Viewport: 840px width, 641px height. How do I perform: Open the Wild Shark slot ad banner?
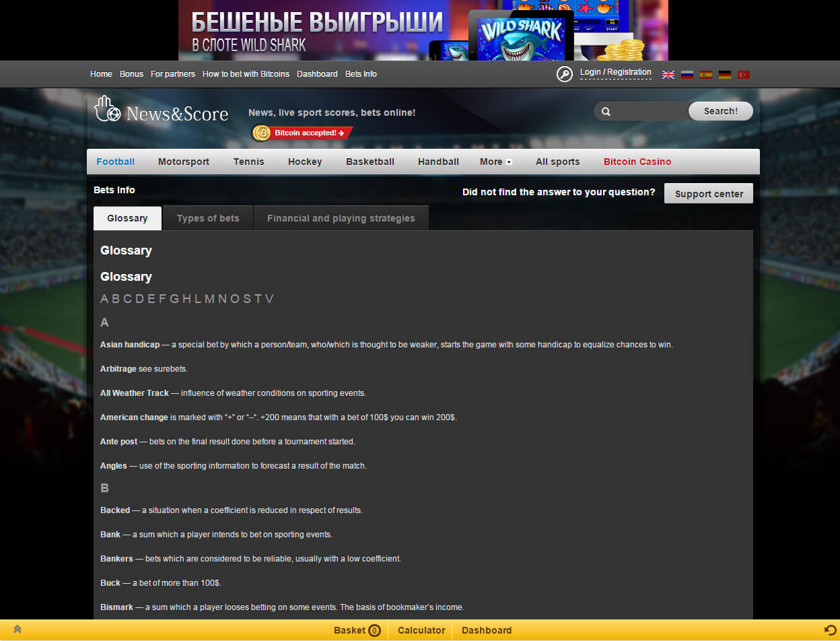423,30
